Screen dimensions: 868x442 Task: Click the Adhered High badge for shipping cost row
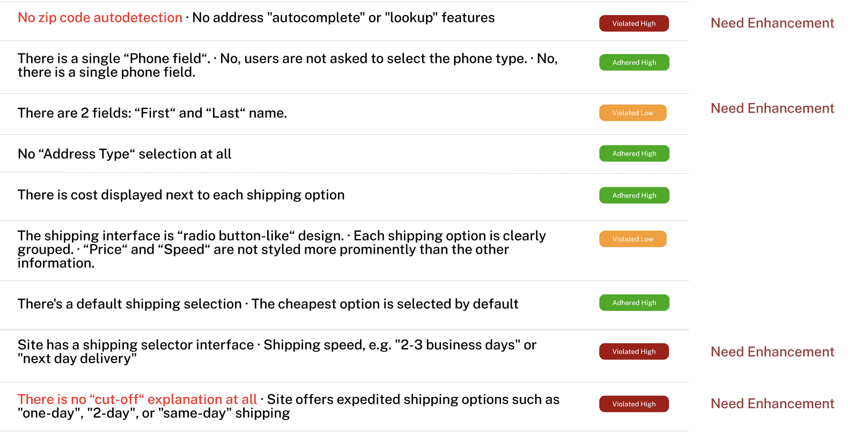[x=634, y=195]
